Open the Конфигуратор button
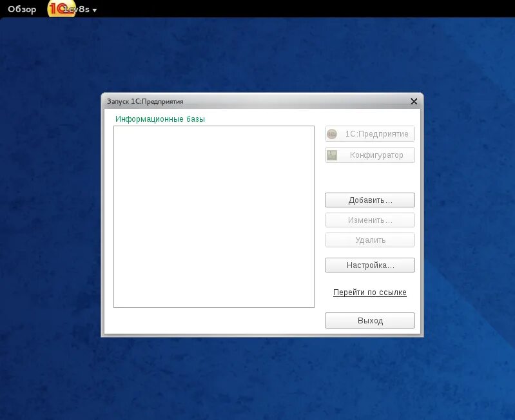Screen dimensions: 515x420 click(370, 155)
